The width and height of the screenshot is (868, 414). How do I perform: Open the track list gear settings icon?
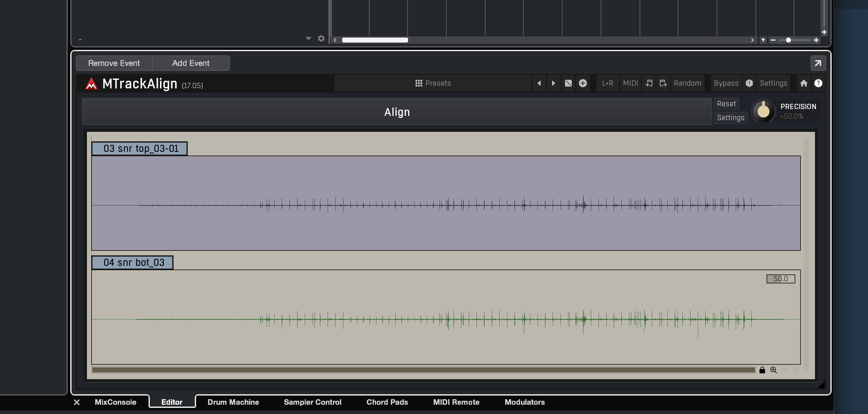click(x=321, y=39)
